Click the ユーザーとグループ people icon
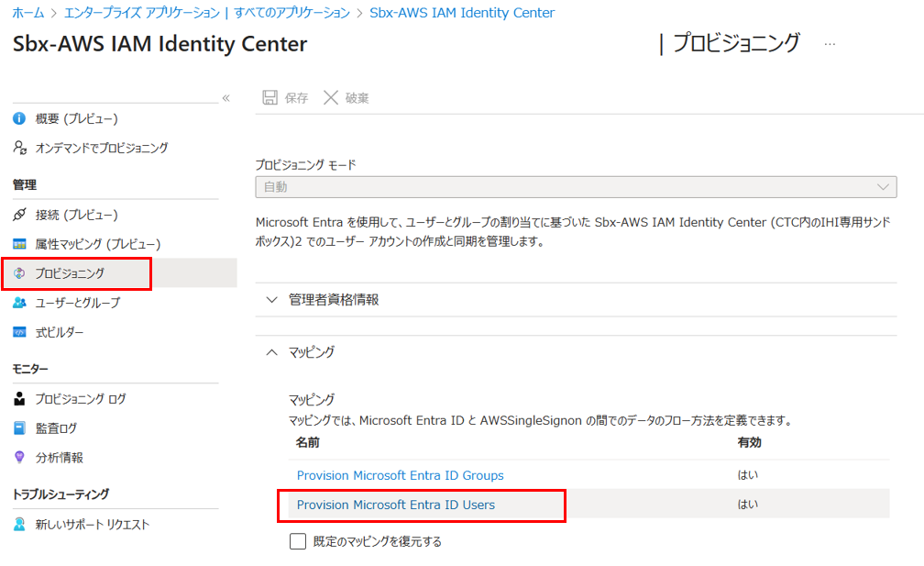Screen dimensions: 924x566 pyautogui.click(x=19, y=303)
